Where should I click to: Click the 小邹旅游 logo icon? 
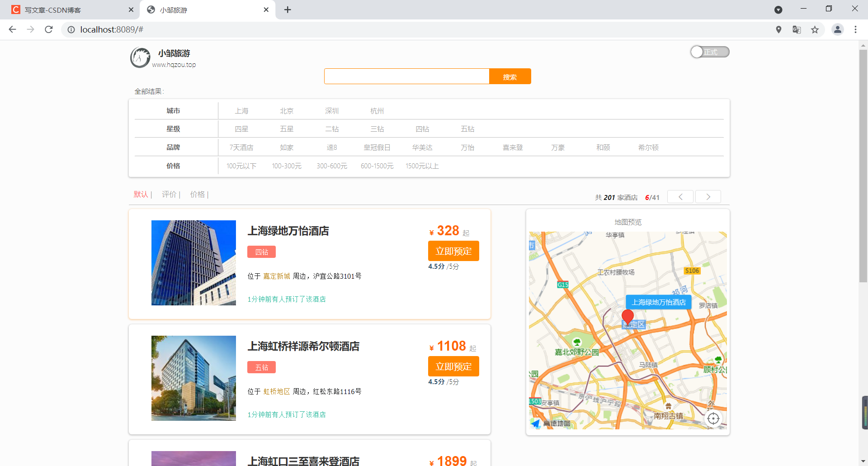coord(140,58)
